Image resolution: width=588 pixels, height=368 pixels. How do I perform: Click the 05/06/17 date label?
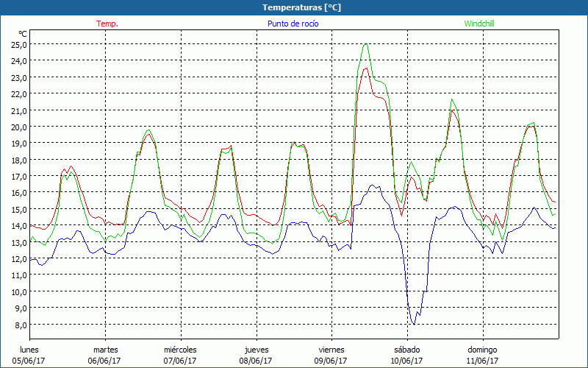(x=30, y=361)
